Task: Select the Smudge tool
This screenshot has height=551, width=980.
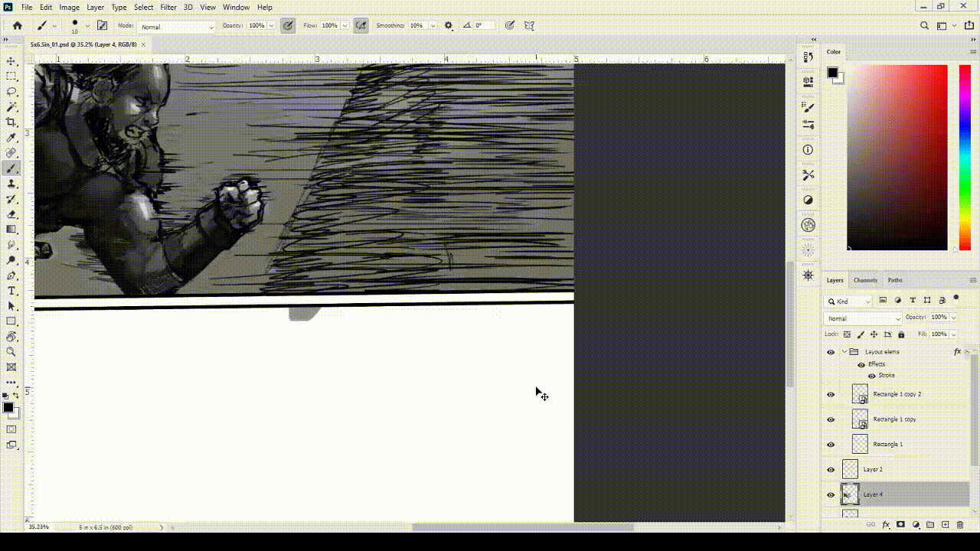Action: [11, 245]
